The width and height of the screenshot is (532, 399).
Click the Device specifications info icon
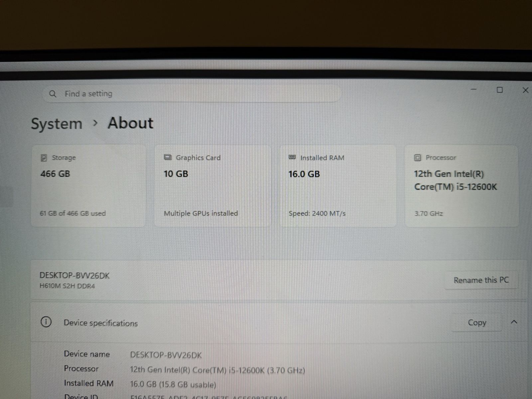(46, 322)
